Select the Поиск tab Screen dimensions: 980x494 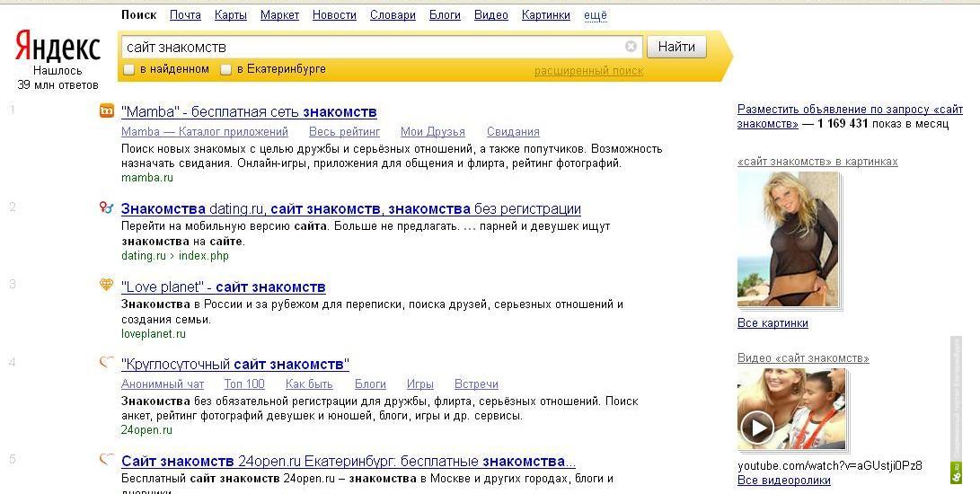138,15
